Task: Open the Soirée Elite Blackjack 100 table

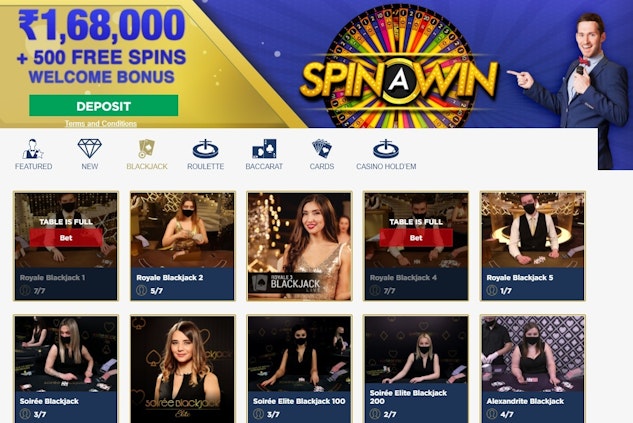Action: [x=299, y=369]
